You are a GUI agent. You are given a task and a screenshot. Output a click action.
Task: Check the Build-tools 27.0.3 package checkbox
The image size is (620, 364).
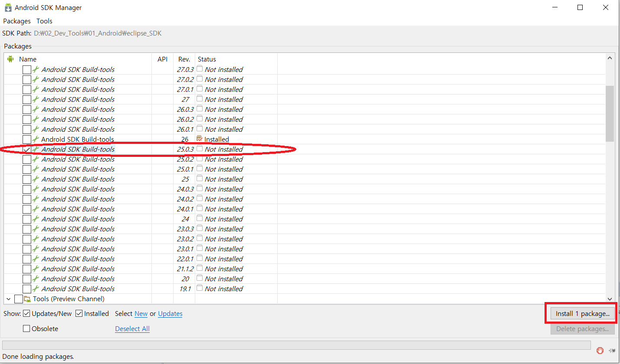pyautogui.click(x=27, y=69)
